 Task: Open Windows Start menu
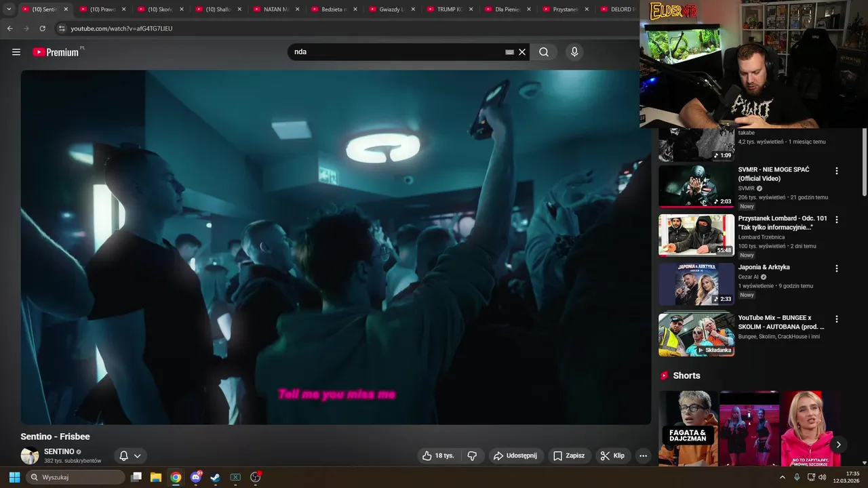pos(14,477)
